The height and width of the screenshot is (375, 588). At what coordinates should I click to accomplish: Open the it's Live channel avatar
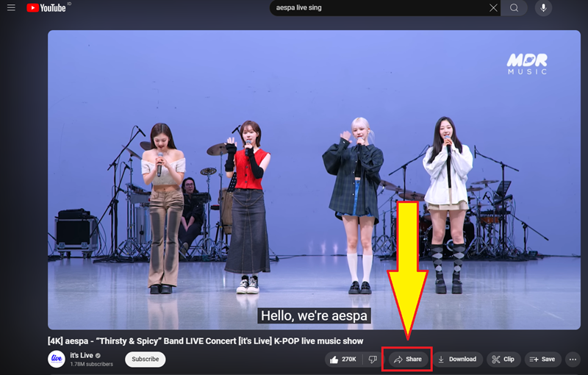point(57,359)
